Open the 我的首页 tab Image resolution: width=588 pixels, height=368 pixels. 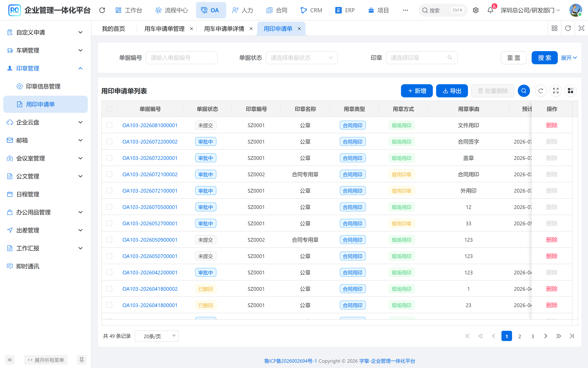tap(114, 29)
